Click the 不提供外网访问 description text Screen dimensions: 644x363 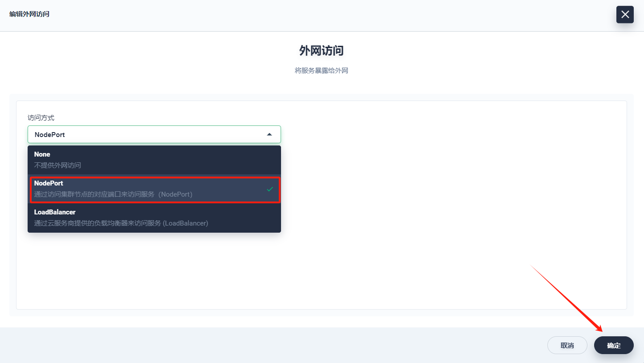click(57, 165)
